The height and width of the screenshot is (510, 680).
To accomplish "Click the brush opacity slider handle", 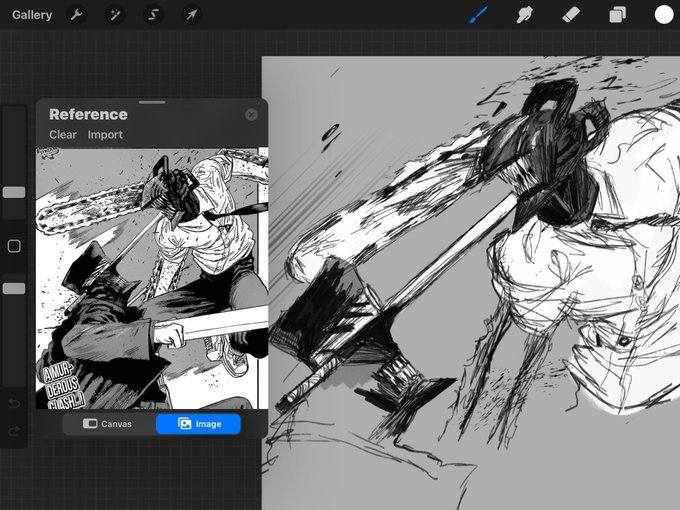I will tap(14, 288).
